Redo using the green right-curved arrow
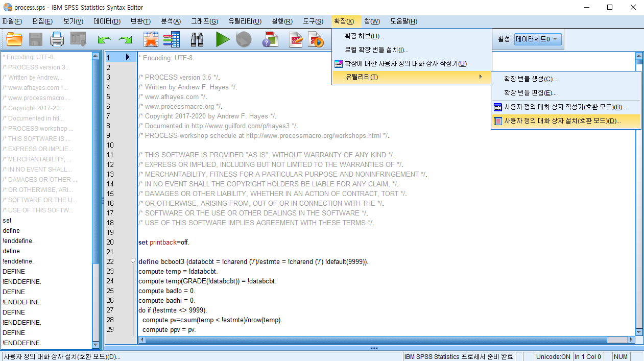This screenshot has height=361, width=644. (125, 39)
